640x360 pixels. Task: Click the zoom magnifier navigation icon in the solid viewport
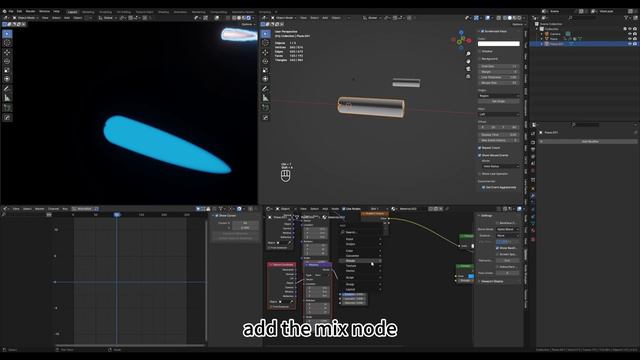468,54
